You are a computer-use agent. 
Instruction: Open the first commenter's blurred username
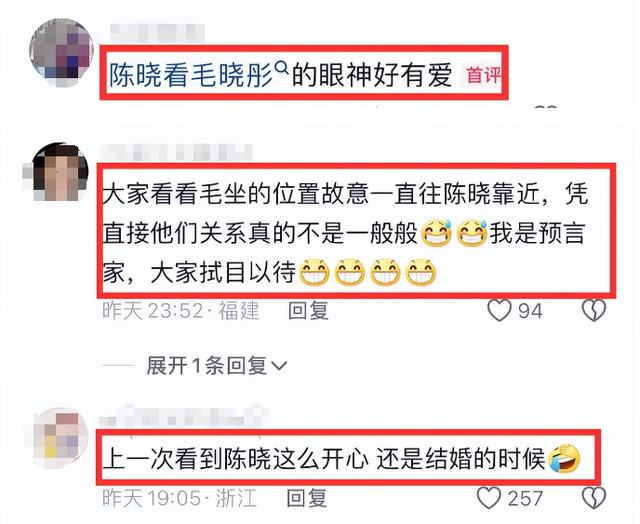tap(157, 33)
